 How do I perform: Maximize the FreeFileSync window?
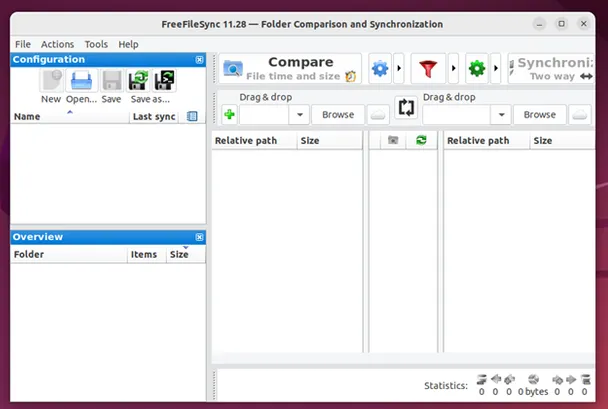[x=561, y=24]
